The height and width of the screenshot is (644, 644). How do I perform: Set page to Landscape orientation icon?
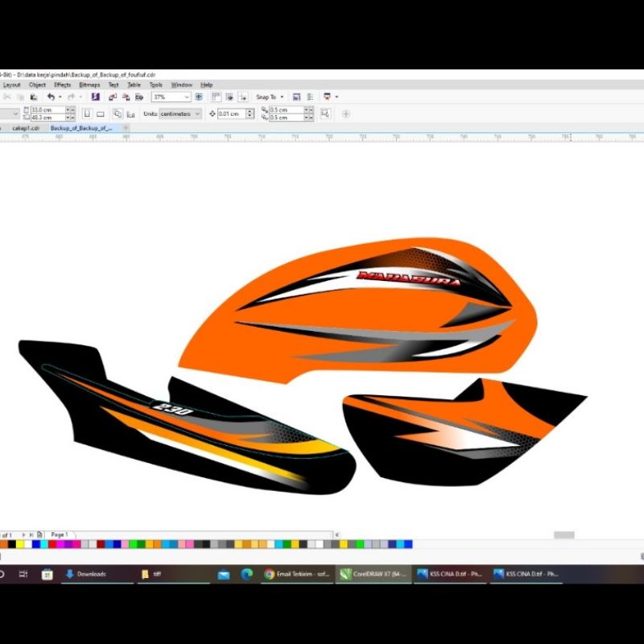pyautogui.click(x=101, y=114)
